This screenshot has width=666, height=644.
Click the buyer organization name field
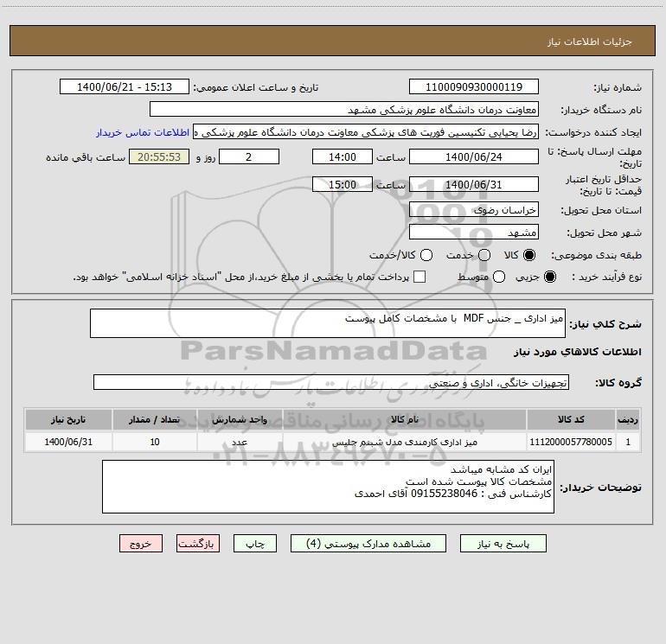pyautogui.click(x=344, y=109)
